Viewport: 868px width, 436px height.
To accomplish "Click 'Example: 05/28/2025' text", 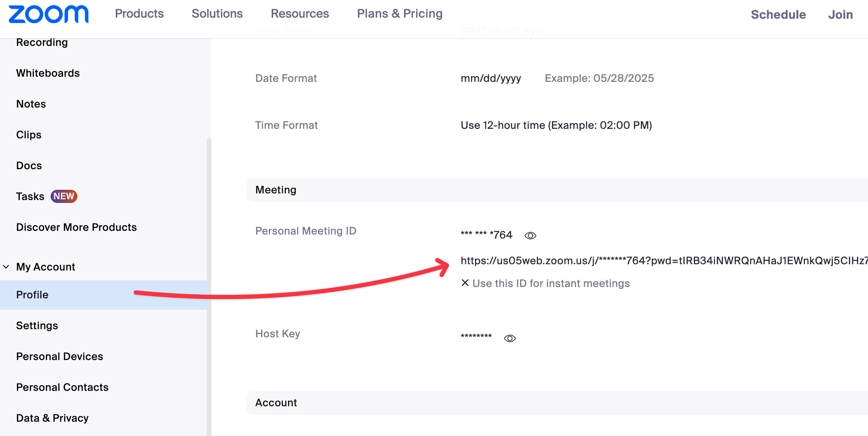I will tap(599, 78).
